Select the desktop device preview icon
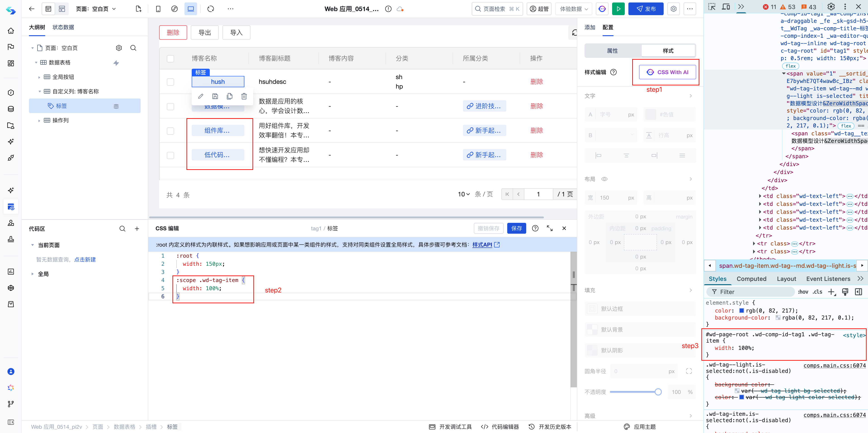Viewport: 868px width, 433px height. (x=191, y=9)
